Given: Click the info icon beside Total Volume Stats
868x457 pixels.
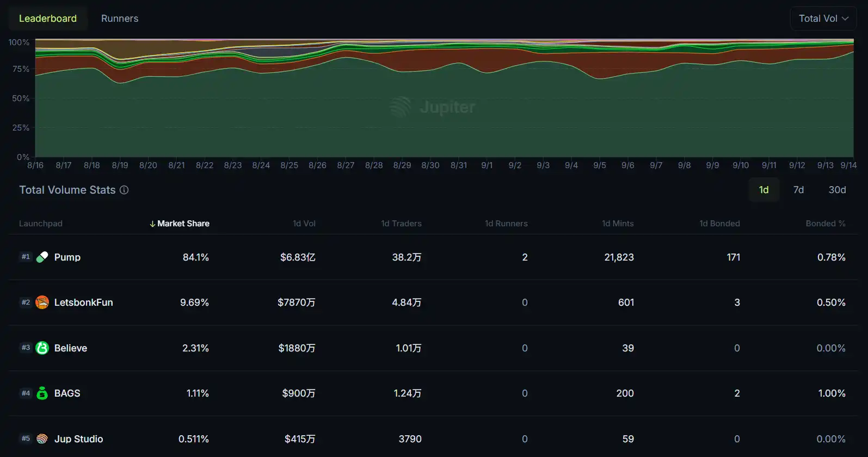Looking at the screenshot, I should coord(124,190).
